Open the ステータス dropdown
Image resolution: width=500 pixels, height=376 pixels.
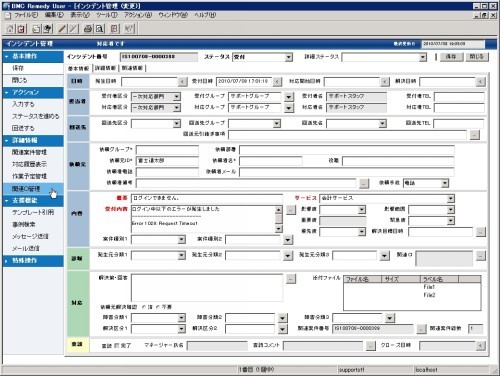point(289,57)
